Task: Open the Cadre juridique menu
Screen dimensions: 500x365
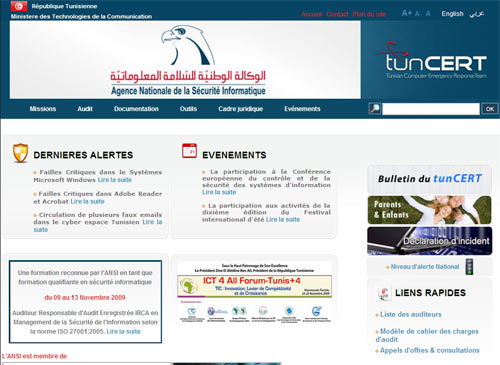Action: point(241,109)
